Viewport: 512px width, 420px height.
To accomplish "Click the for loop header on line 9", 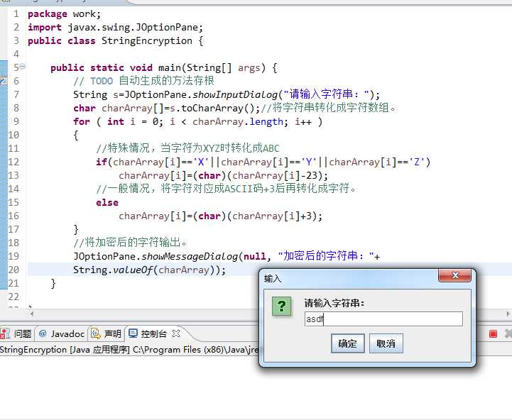I will pos(198,122).
